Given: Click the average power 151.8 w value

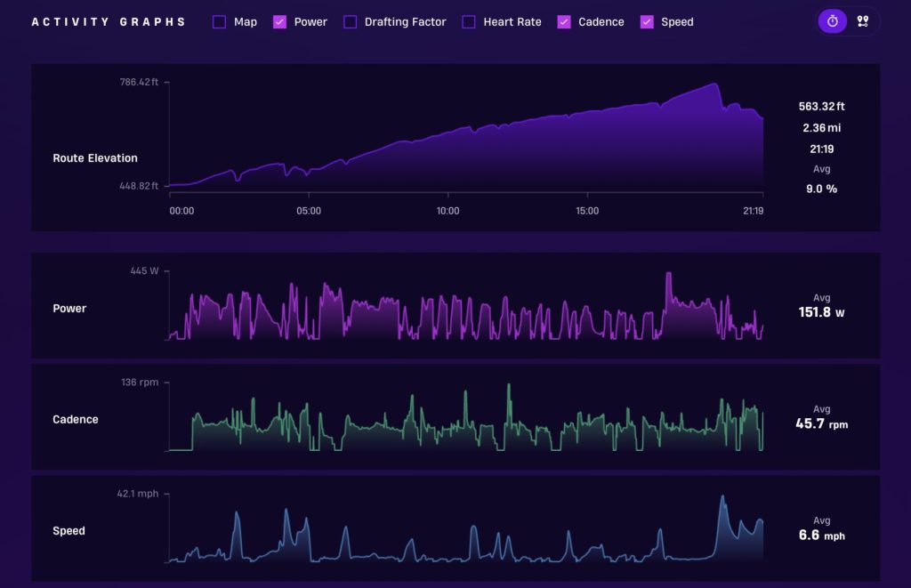Looking at the screenshot, I should (x=821, y=312).
